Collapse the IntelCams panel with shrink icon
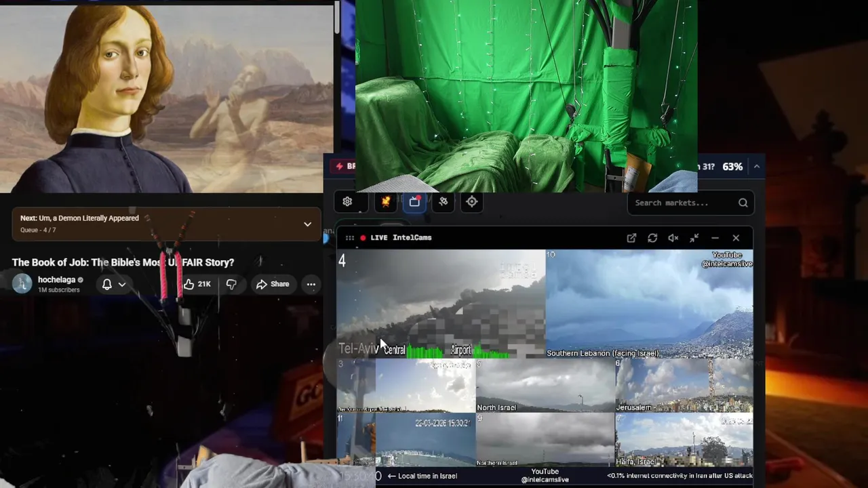Viewport: 868px width, 488px height. point(694,238)
